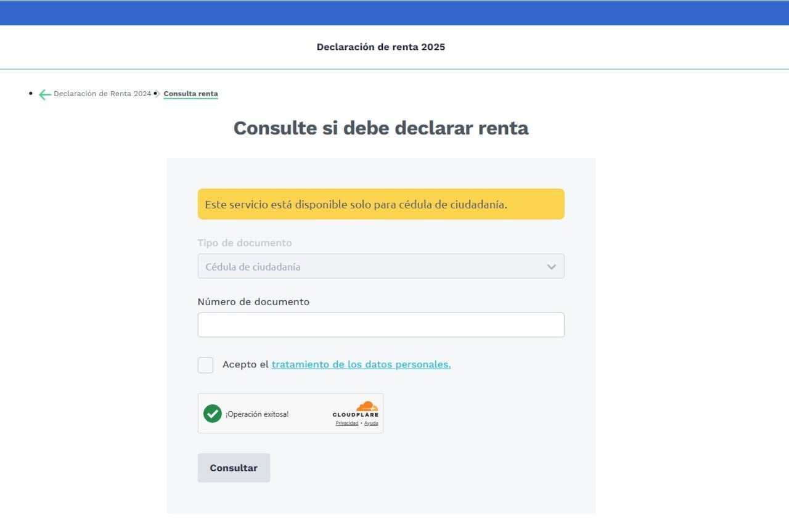Open the Consulta renta breadcrumb item
Viewport: 789px width, 532px height.
(190, 93)
